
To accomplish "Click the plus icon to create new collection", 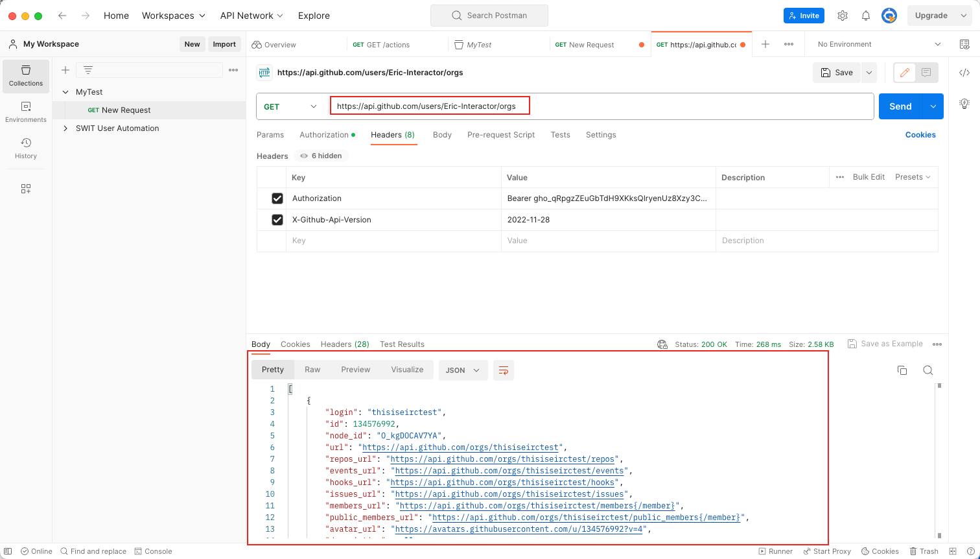I will 65,70.
